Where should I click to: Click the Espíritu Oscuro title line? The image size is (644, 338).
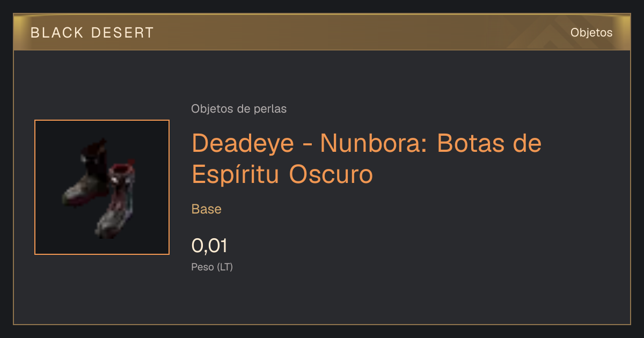[282, 174]
